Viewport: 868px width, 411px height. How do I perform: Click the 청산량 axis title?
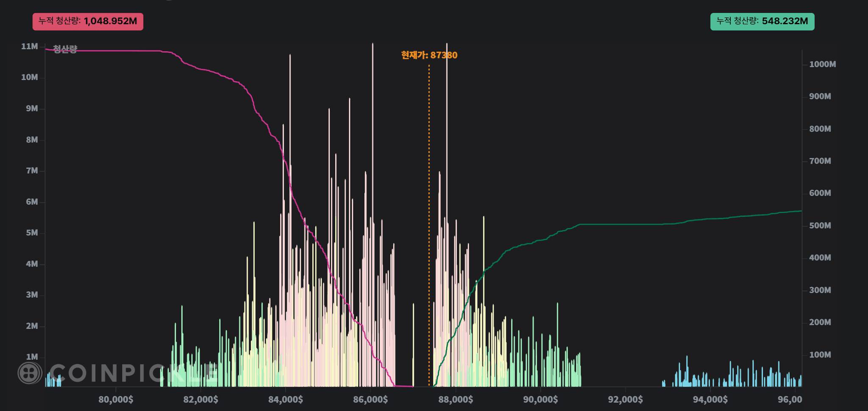(65, 49)
